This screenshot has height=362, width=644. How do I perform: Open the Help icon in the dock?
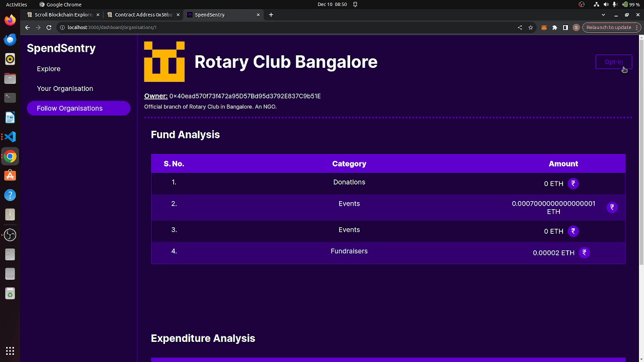[x=10, y=195]
